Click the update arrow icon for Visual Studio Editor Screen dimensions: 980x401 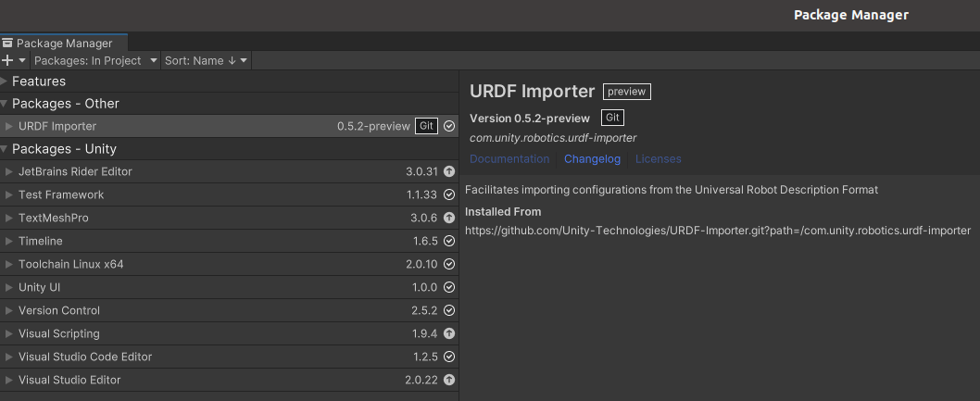click(x=449, y=380)
